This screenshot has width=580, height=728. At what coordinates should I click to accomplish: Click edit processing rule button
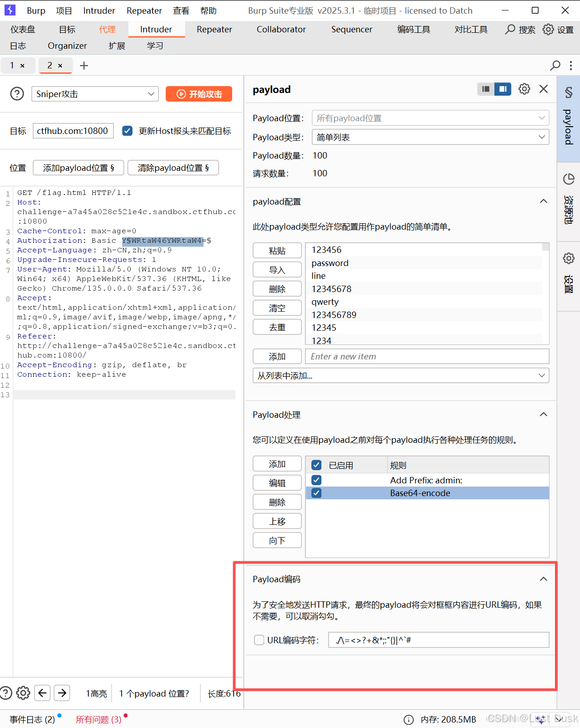[x=277, y=483]
